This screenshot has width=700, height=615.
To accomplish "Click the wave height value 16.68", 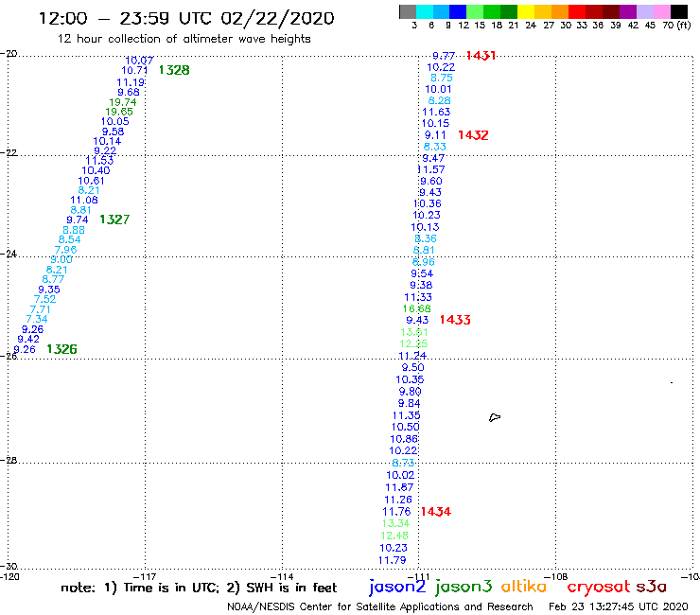I will pos(417,308).
